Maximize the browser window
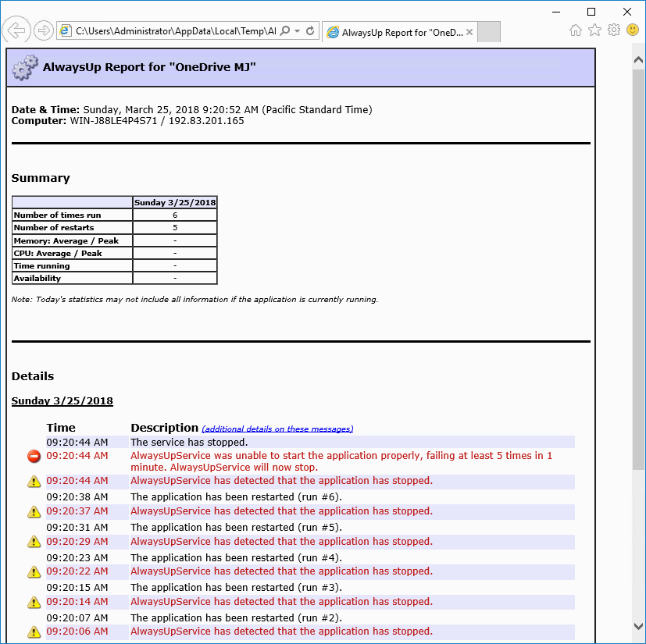646x644 pixels. pos(591,12)
